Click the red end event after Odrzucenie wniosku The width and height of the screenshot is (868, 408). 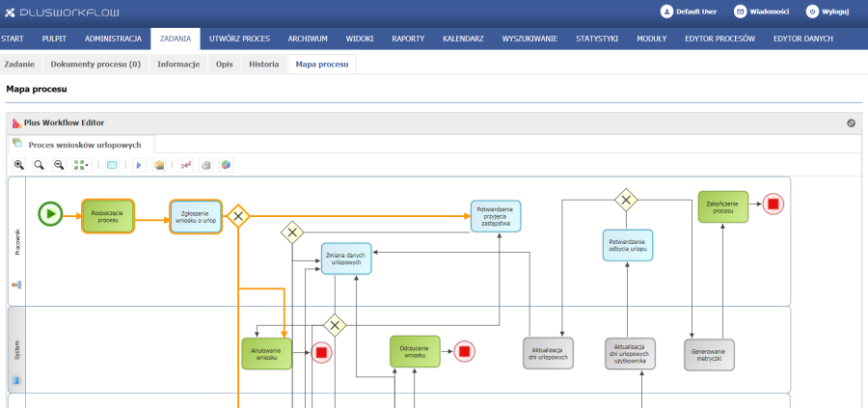[465, 351]
